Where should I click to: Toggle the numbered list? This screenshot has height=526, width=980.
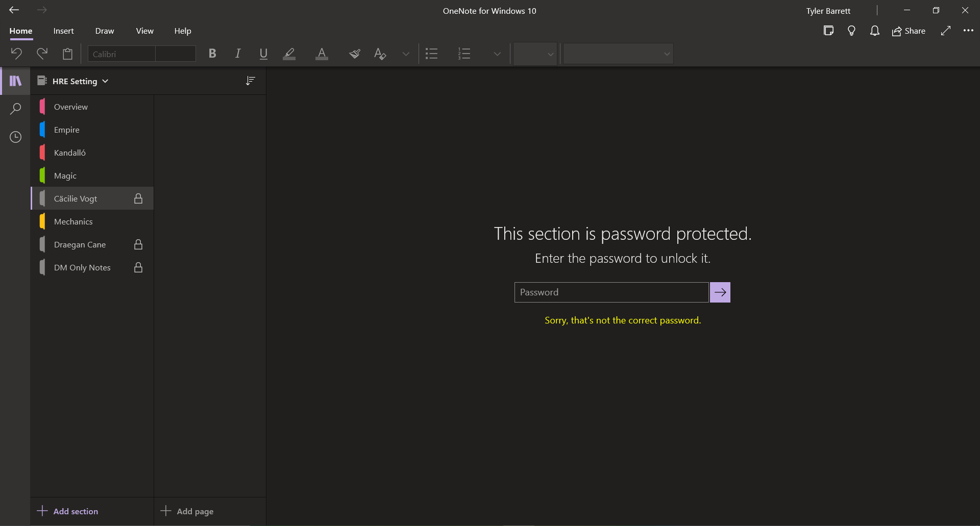(x=464, y=54)
